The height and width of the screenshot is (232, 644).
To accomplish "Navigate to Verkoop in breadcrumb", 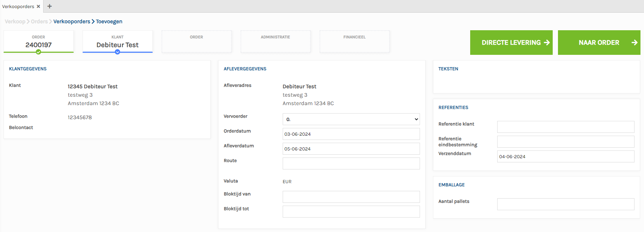I will pyautogui.click(x=15, y=21).
